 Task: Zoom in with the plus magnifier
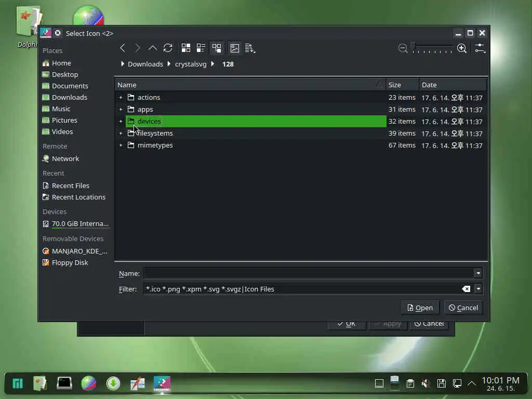tap(462, 48)
